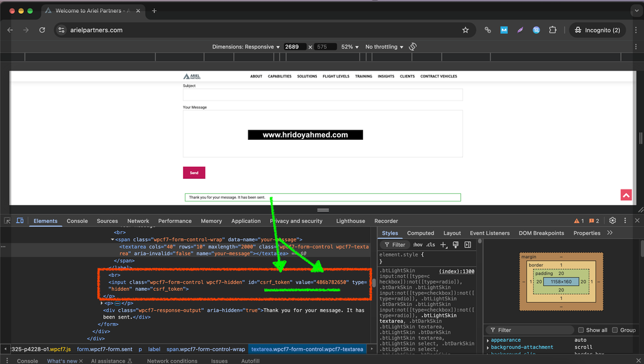Open the Dimensions: Responsive dropdown
The width and height of the screenshot is (644, 364).
click(x=246, y=47)
